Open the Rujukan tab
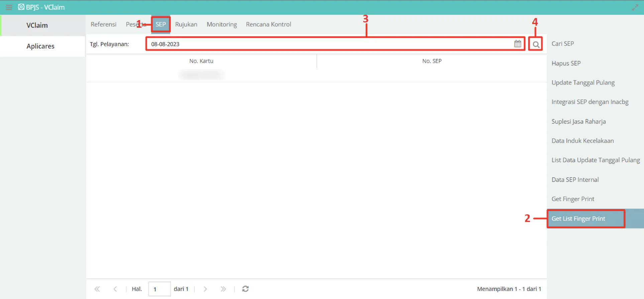The height and width of the screenshot is (299, 644). 186,24
